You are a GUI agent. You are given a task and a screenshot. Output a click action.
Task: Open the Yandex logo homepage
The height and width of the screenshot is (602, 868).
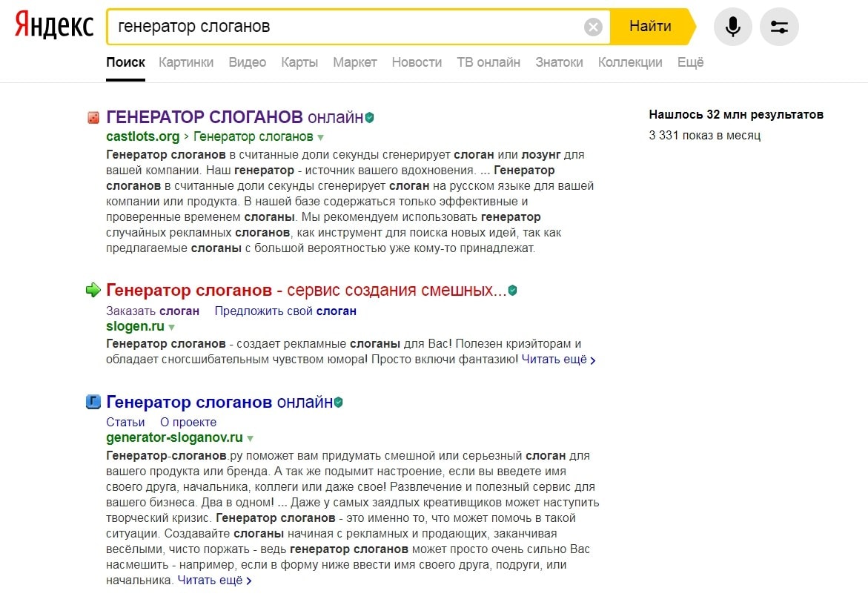coord(53,25)
